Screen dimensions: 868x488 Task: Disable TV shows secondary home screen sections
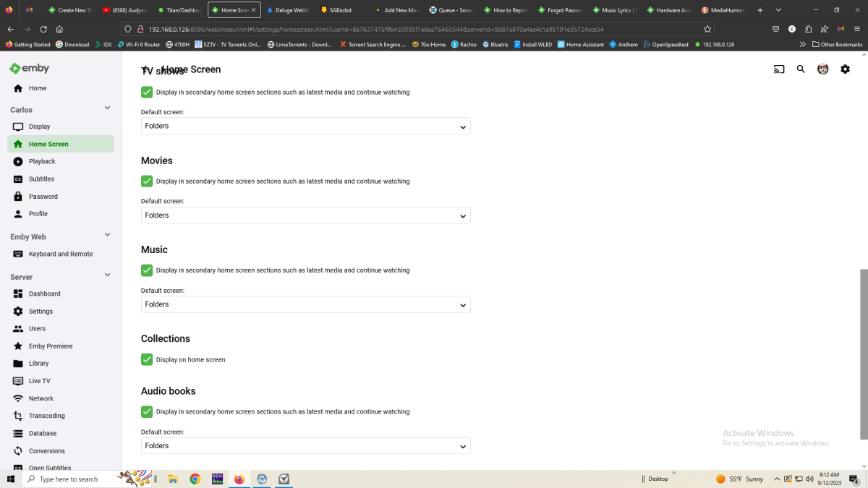147,92
